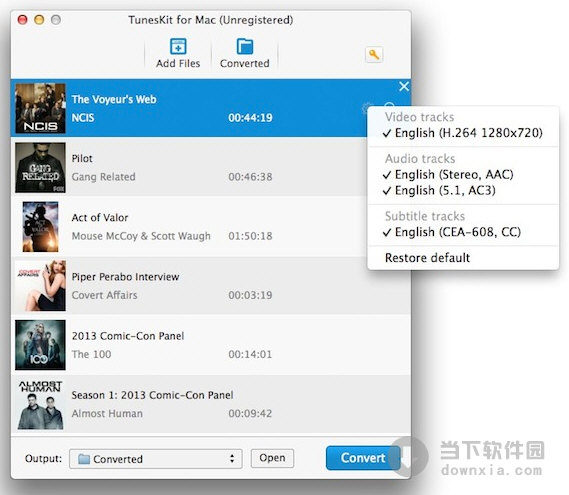Open the Converted folder icon in toolbar
Image resolution: width=569 pixels, height=495 pixels.
point(245,47)
